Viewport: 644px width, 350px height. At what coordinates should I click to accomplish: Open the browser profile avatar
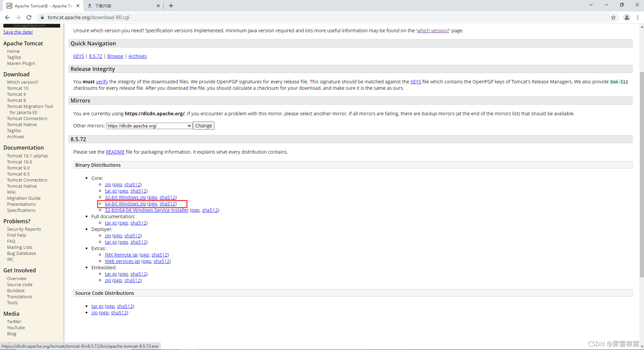click(x=627, y=17)
